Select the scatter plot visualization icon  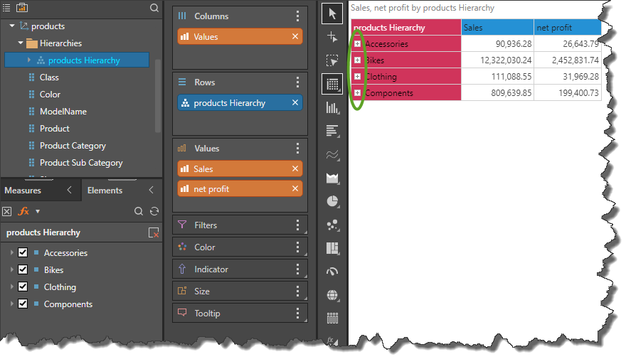click(332, 225)
